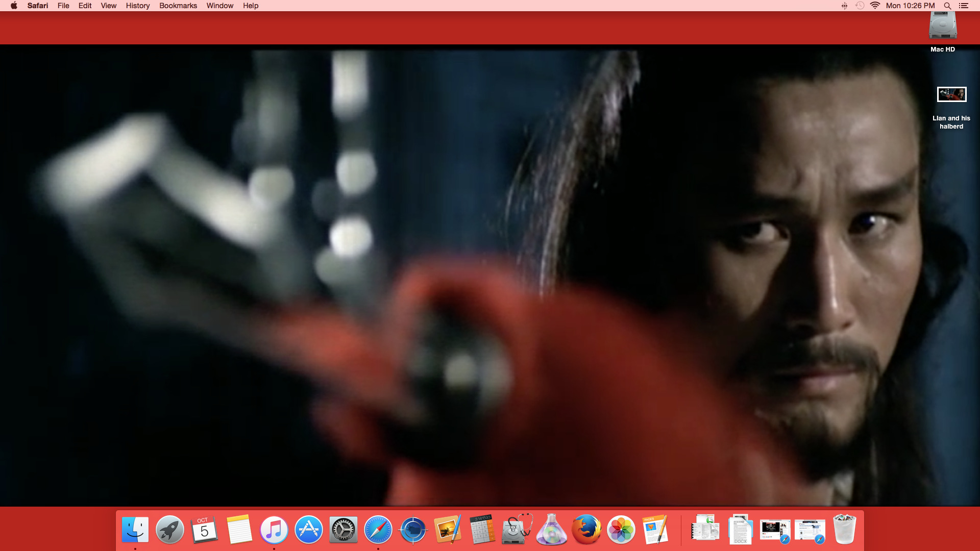980x551 pixels.
Task: Open the Mac HD drive icon
Action: click(x=943, y=26)
